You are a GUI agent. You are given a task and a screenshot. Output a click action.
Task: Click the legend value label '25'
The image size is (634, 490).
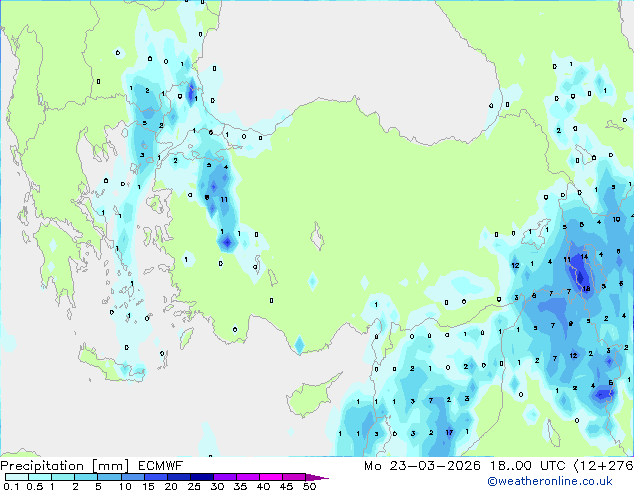point(194,486)
